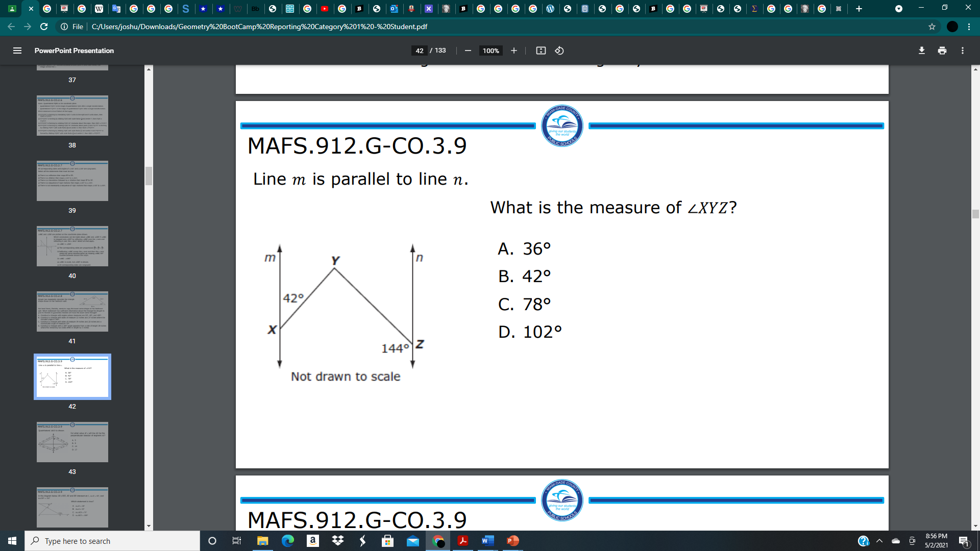Bookmark this page with the star icon

(x=932, y=27)
